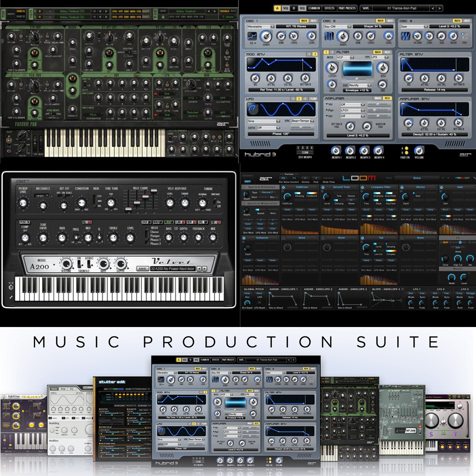This screenshot has height=476, width=476.
Task: Click the wrench settings icon in Velvet
Action: (11, 297)
